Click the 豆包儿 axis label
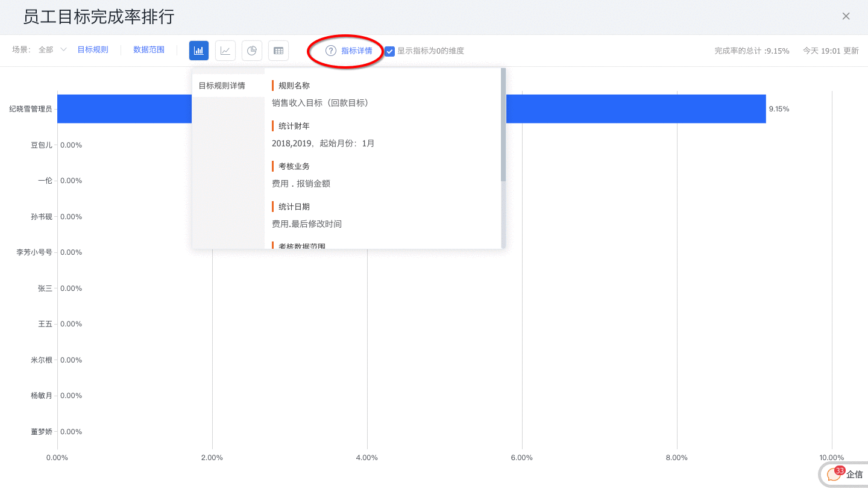Screen dimensions: 868x492 [42, 145]
